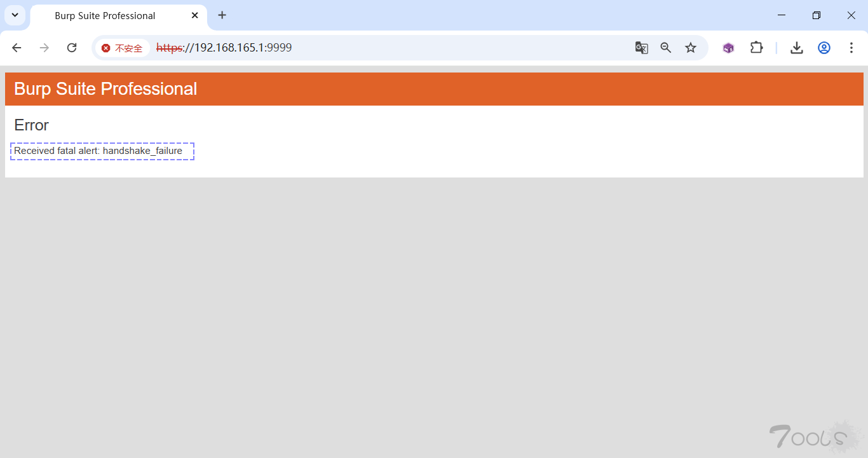Image resolution: width=868 pixels, height=458 pixels.
Task: Click the browser back arrow
Action: [x=17, y=48]
